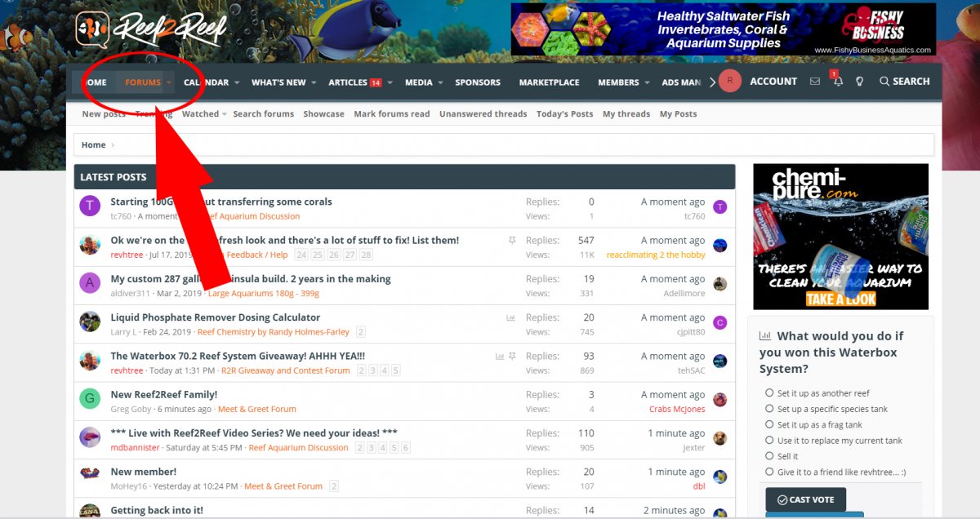
Task: Expand the Media dropdown arrow
Action: (440, 82)
